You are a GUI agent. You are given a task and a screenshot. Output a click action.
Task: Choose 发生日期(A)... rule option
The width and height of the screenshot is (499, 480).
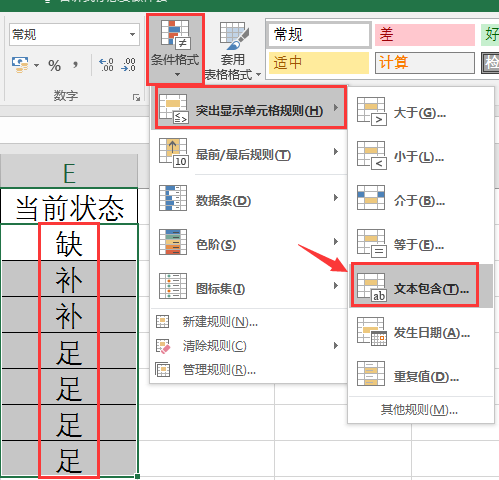[421, 331]
